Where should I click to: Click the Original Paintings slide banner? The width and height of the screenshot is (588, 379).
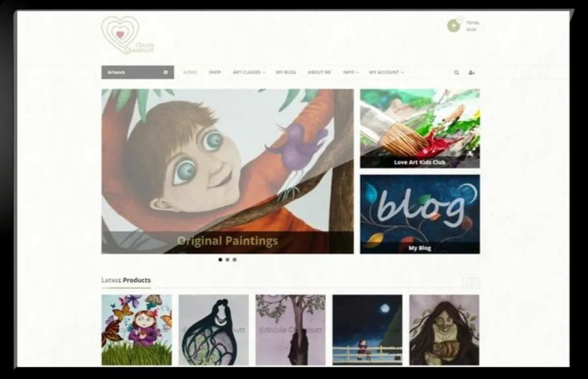click(x=227, y=171)
